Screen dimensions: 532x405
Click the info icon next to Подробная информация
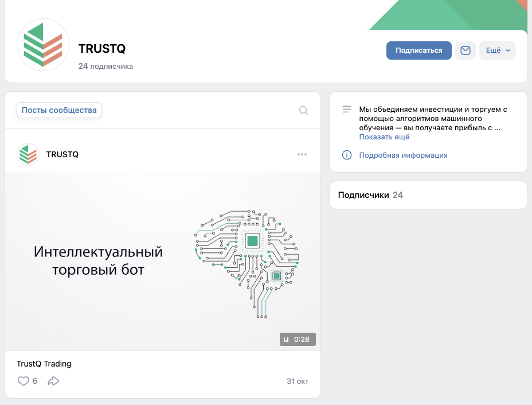click(x=347, y=155)
